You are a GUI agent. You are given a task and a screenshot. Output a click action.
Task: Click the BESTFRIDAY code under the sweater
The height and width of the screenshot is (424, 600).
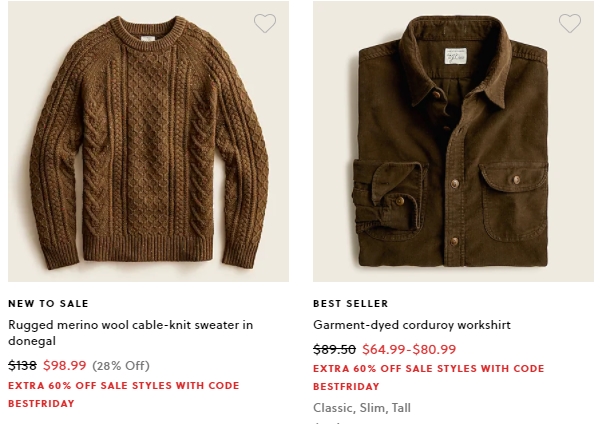point(41,403)
